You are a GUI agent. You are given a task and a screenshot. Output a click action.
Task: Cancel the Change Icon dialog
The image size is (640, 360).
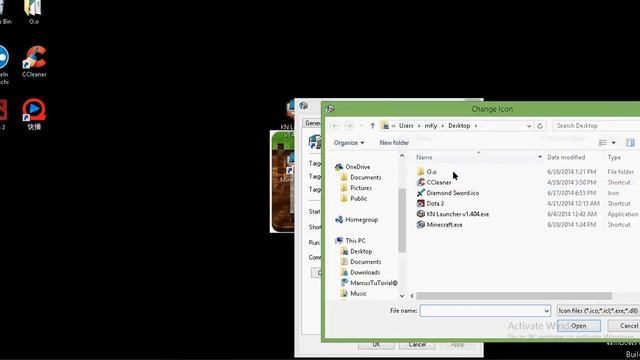coord(624,325)
